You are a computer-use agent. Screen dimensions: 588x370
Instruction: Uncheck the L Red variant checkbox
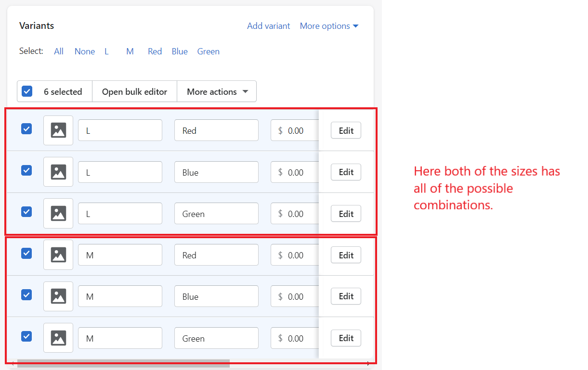[x=26, y=129]
